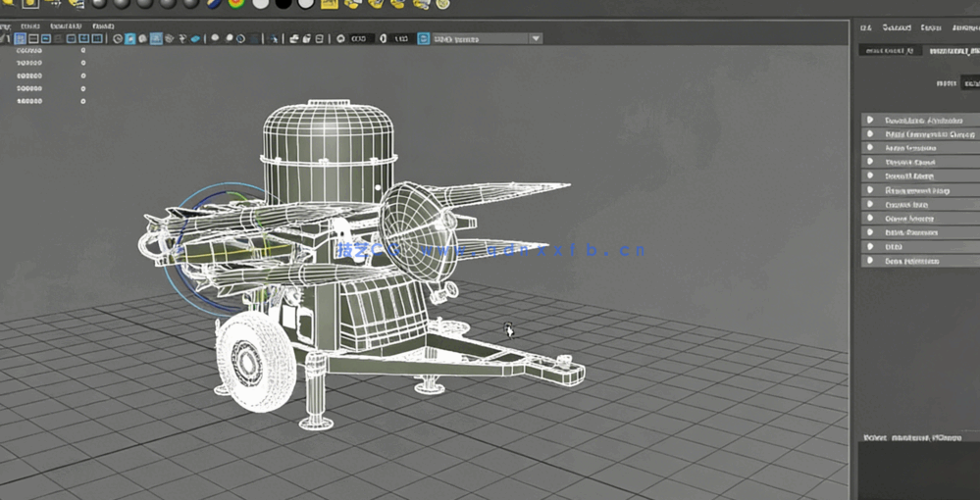Toggle the exposure icon left of the first value field
Image resolution: width=980 pixels, height=500 pixels.
340,39
